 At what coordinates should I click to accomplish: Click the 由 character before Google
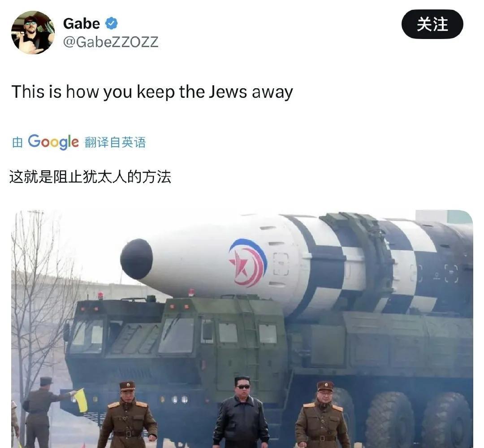[x=17, y=143]
